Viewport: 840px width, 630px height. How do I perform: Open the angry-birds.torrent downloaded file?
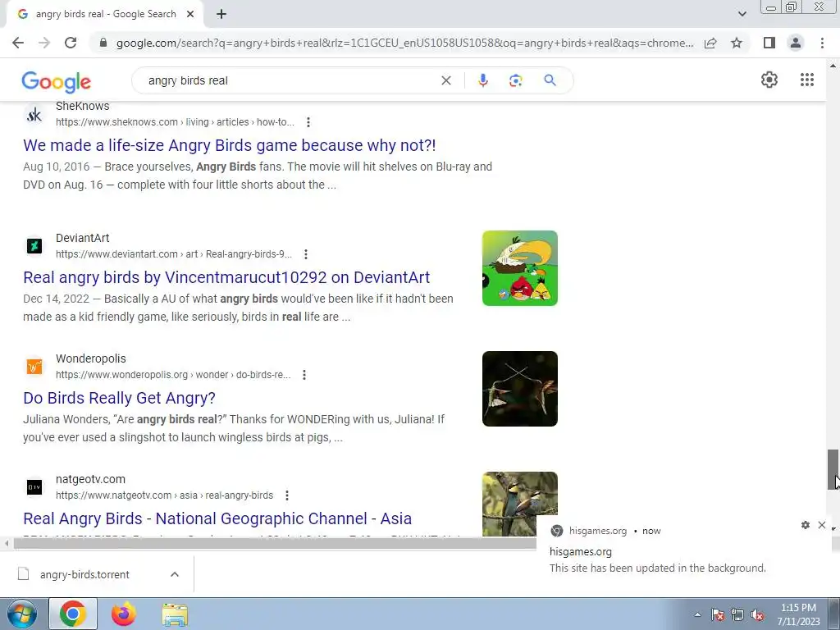pyautogui.click(x=84, y=574)
